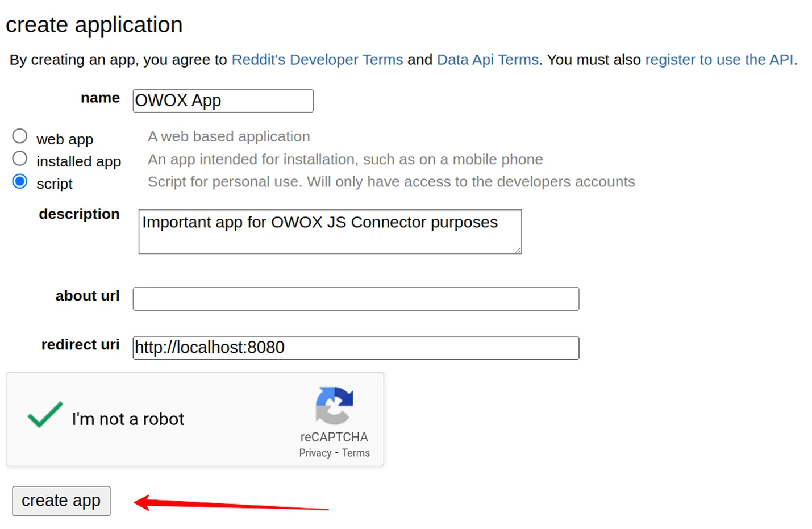Click the 'name' label
Screen dimensions: 812x529
101,98
